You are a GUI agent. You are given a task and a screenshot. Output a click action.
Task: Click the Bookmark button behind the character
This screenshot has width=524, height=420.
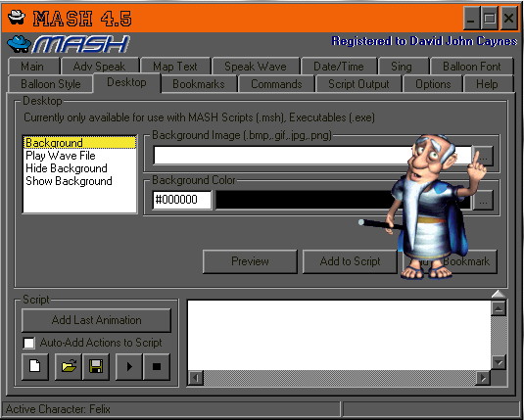click(475, 261)
